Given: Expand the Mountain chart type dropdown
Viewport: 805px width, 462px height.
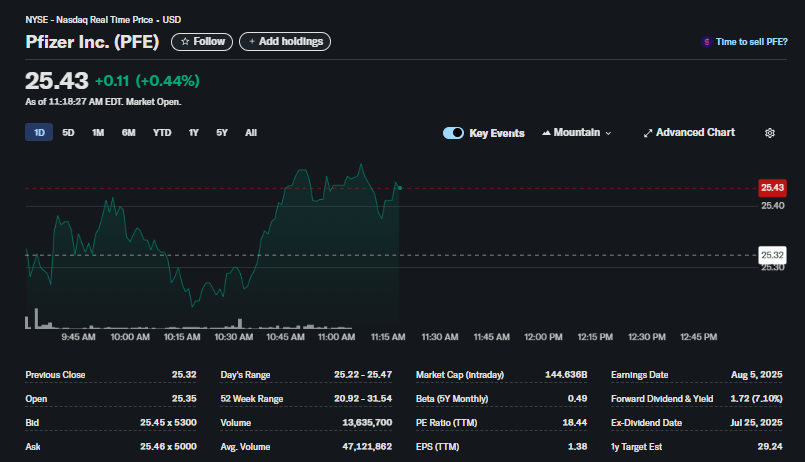Looking at the screenshot, I should tap(577, 133).
